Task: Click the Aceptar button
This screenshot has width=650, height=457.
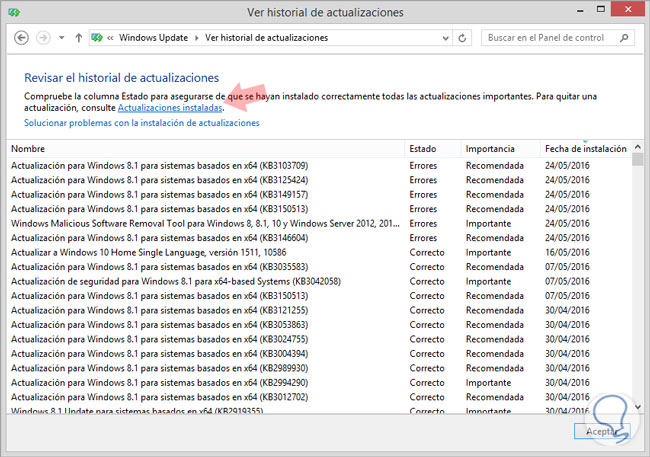Action: [602, 431]
